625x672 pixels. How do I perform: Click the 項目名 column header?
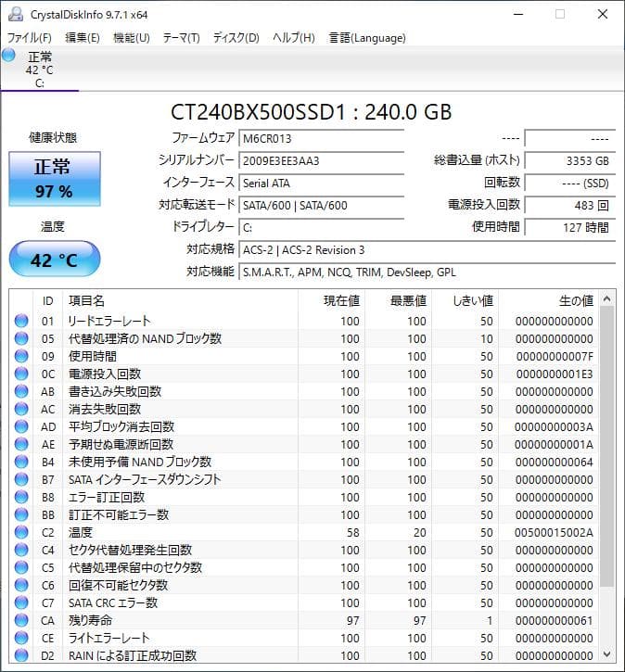(180, 301)
